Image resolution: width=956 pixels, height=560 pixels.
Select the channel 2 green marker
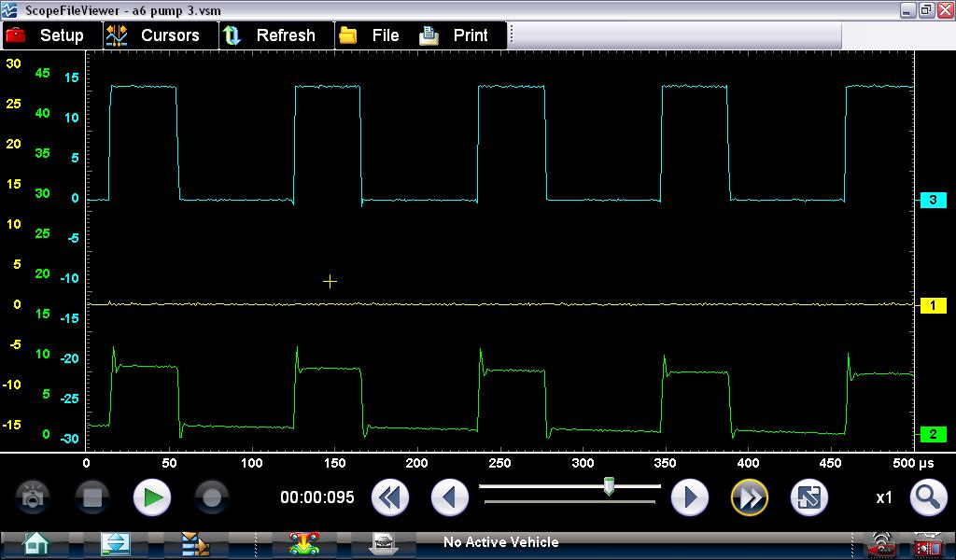click(933, 434)
